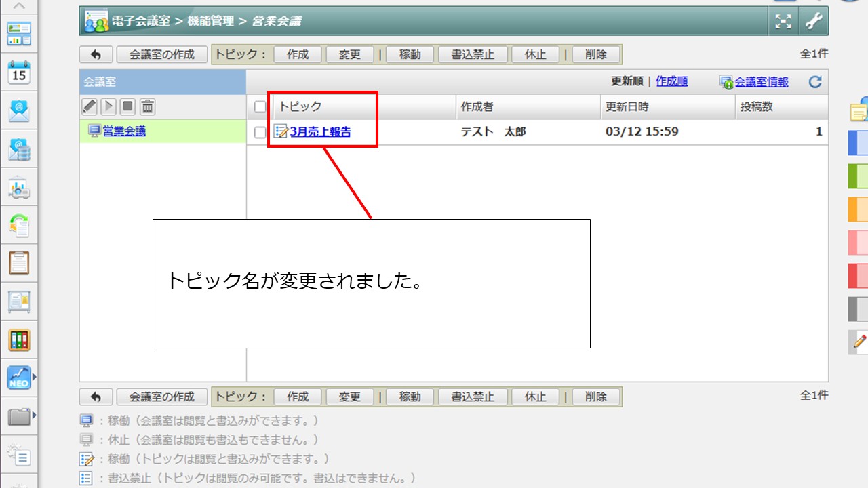The width and height of the screenshot is (868, 488).
Task: Click the top 書込禁止 button
Action: click(473, 54)
